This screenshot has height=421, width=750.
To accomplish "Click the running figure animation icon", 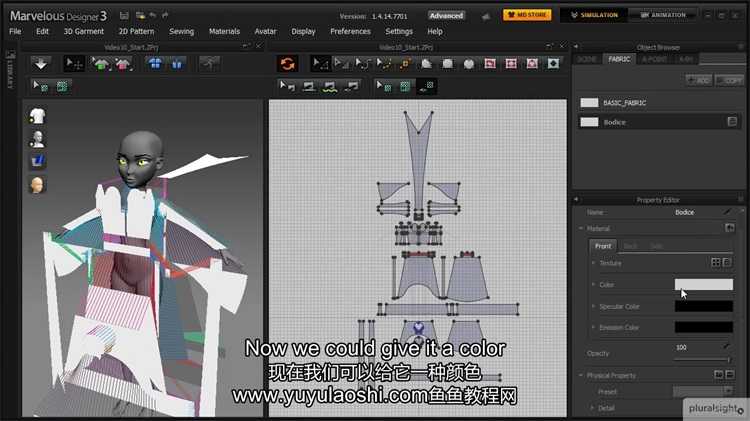I will pyautogui.click(x=210, y=64).
